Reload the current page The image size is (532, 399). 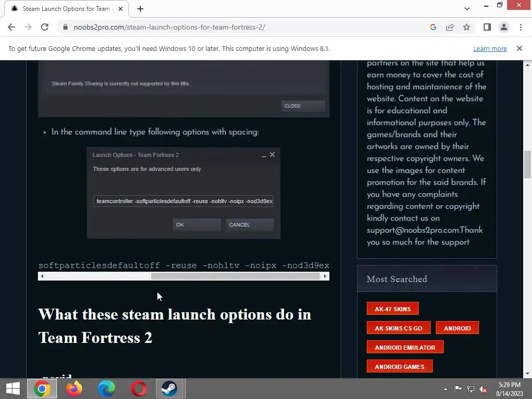click(x=45, y=27)
